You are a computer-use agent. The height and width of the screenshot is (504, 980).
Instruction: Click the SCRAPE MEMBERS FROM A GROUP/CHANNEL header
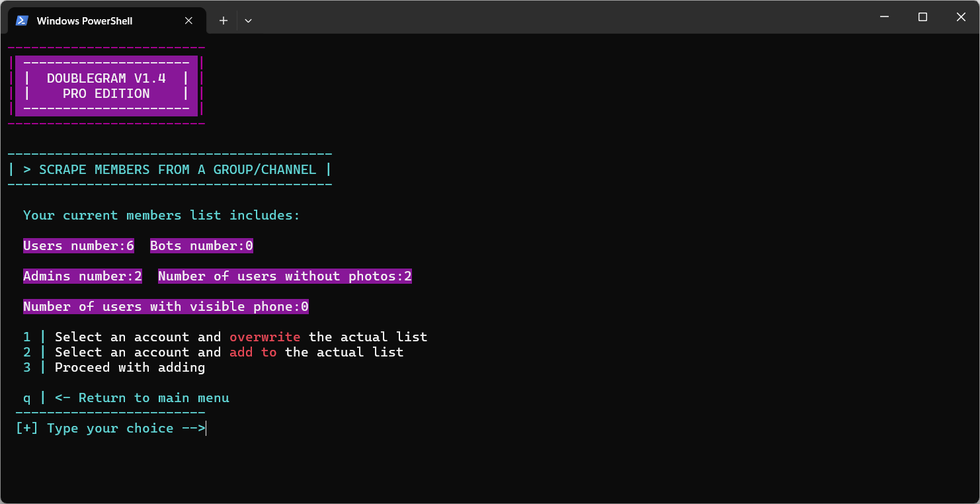tap(169, 170)
